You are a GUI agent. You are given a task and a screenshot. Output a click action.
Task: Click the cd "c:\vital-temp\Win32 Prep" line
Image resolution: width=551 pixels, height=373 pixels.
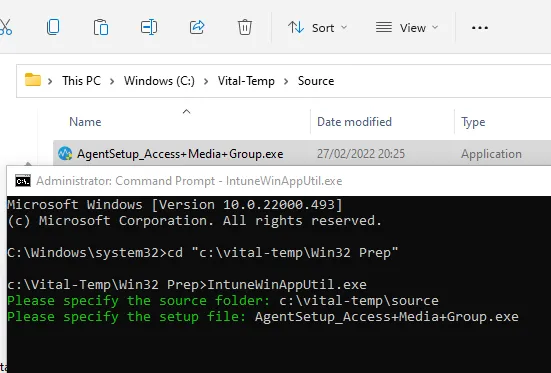(202, 252)
